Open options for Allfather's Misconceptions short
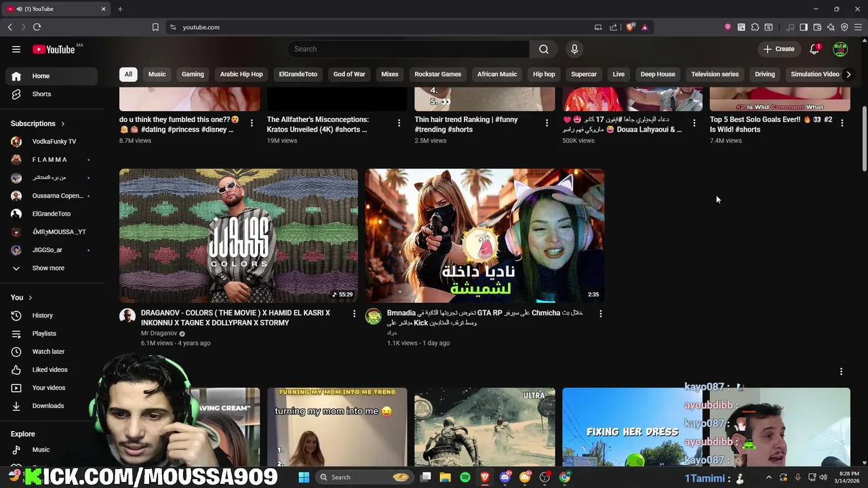The height and width of the screenshot is (488, 868). (x=399, y=123)
